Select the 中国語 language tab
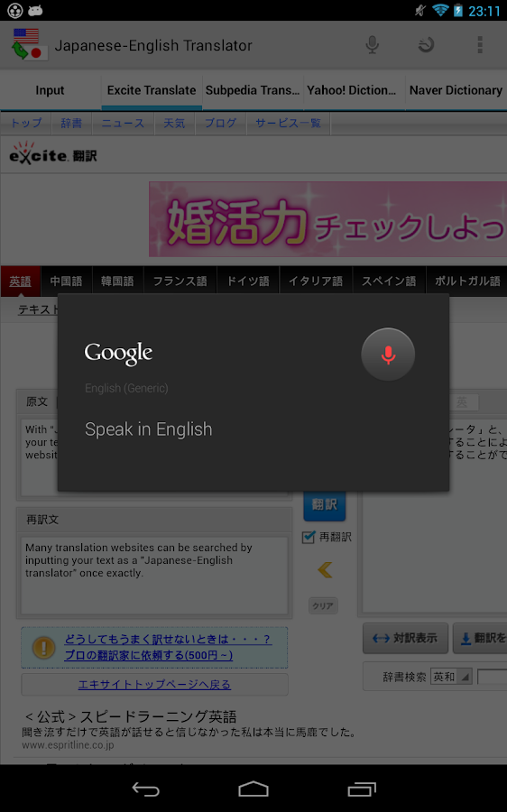This screenshot has height=812, width=507. pyautogui.click(x=66, y=281)
